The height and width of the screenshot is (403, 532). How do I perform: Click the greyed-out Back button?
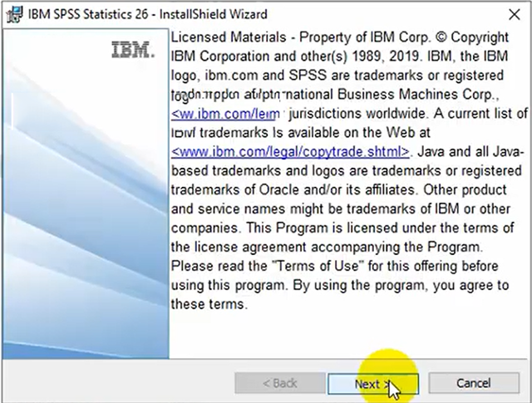(279, 383)
